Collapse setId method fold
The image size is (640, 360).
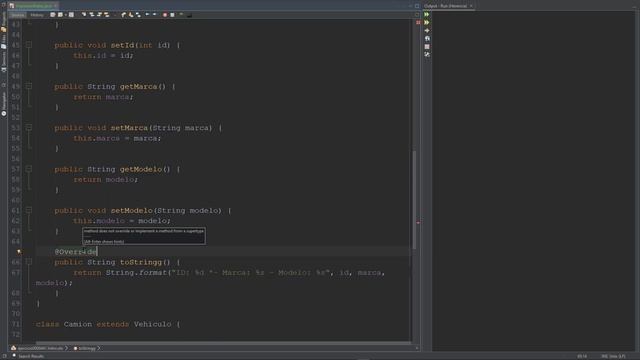[x=29, y=45]
